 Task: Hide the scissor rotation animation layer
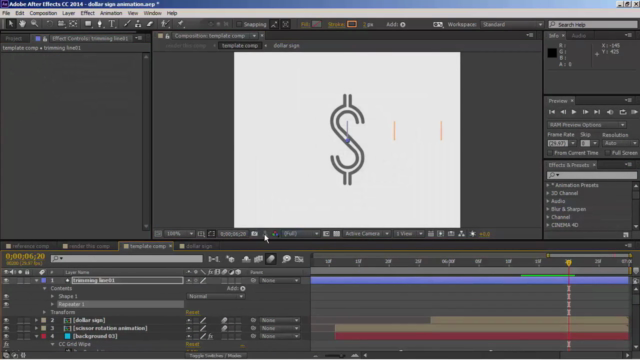(x=6, y=328)
